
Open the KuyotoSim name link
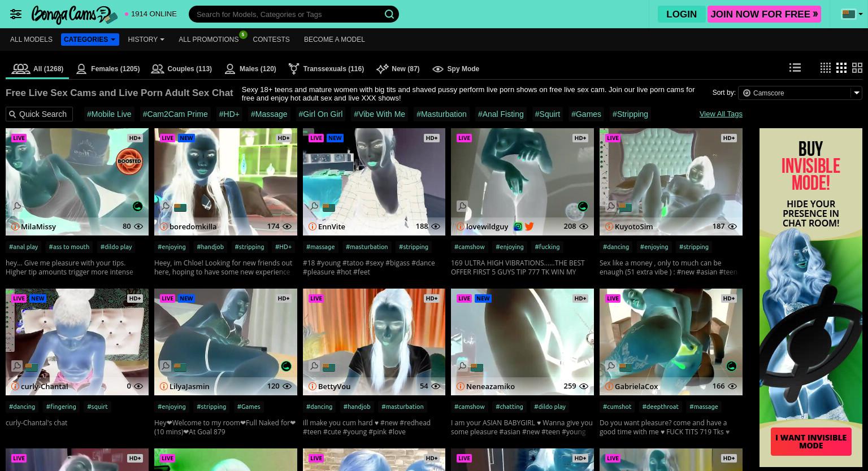click(633, 226)
